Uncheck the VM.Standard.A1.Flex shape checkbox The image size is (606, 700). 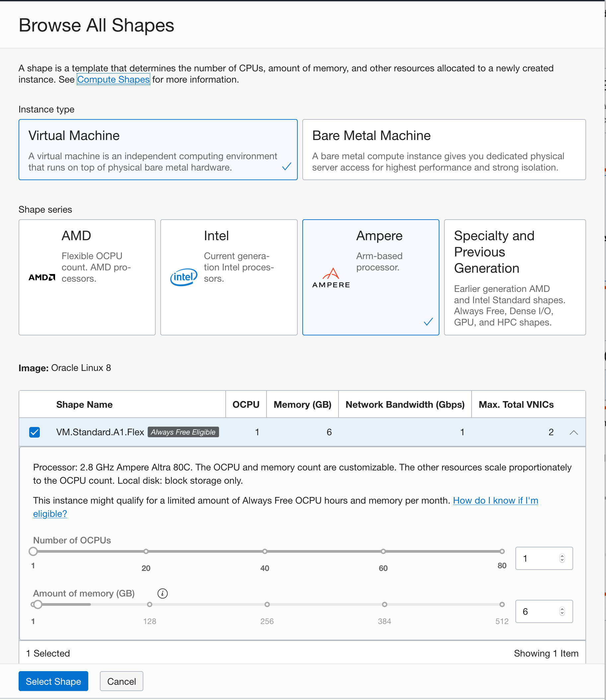coord(34,432)
